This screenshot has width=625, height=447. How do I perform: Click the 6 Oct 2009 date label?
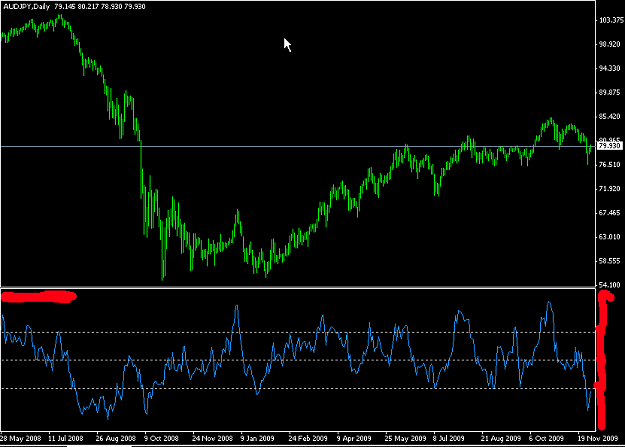[546, 439]
